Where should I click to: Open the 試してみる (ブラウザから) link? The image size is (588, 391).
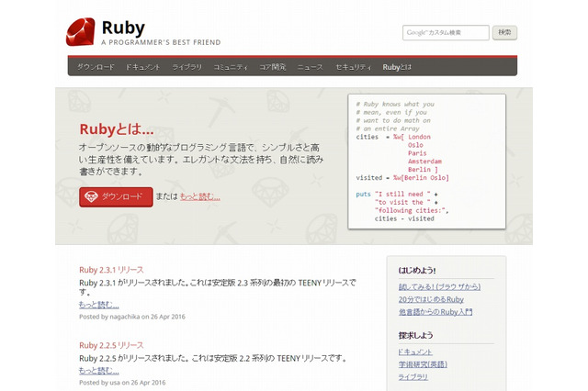click(439, 286)
